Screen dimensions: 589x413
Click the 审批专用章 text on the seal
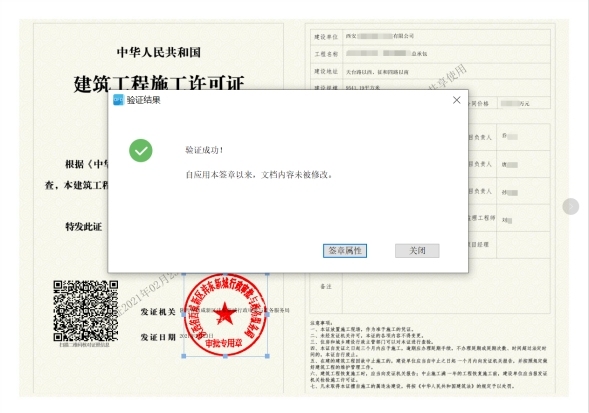(224, 343)
